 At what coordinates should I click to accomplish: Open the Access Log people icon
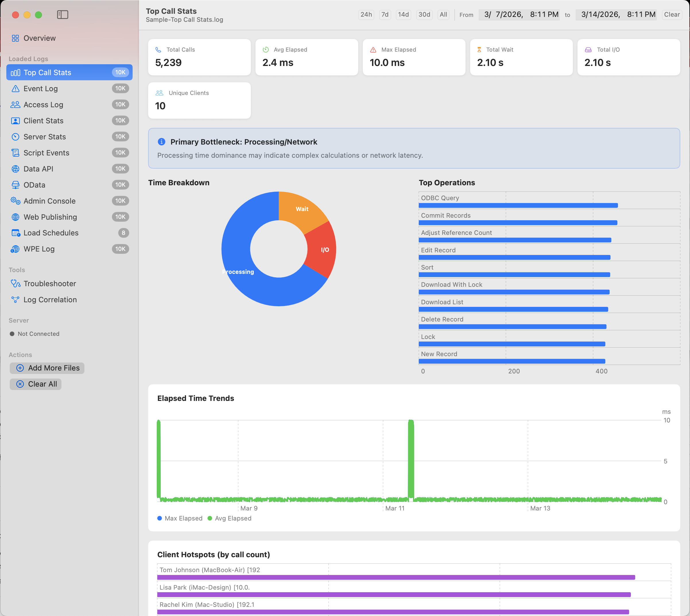tap(15, 105)
